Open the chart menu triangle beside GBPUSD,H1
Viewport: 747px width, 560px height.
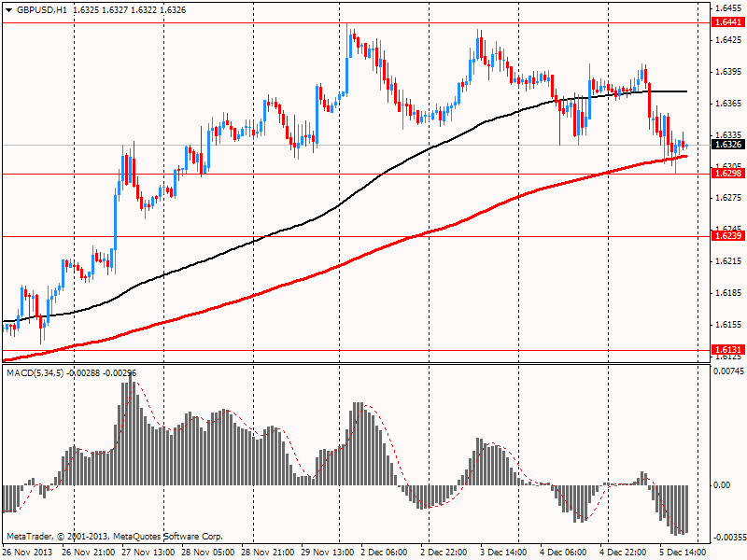click(x=9, y=10)
